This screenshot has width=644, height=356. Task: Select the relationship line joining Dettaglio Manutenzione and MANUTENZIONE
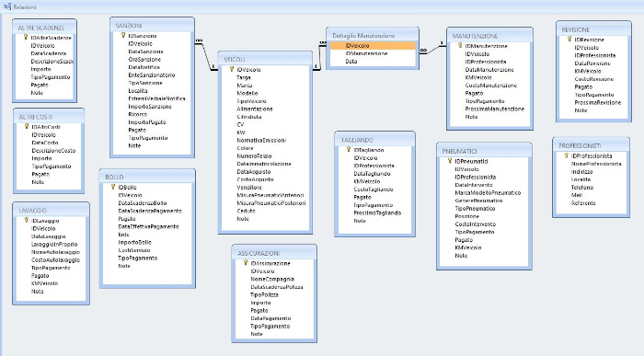click(x=432, y=49)
